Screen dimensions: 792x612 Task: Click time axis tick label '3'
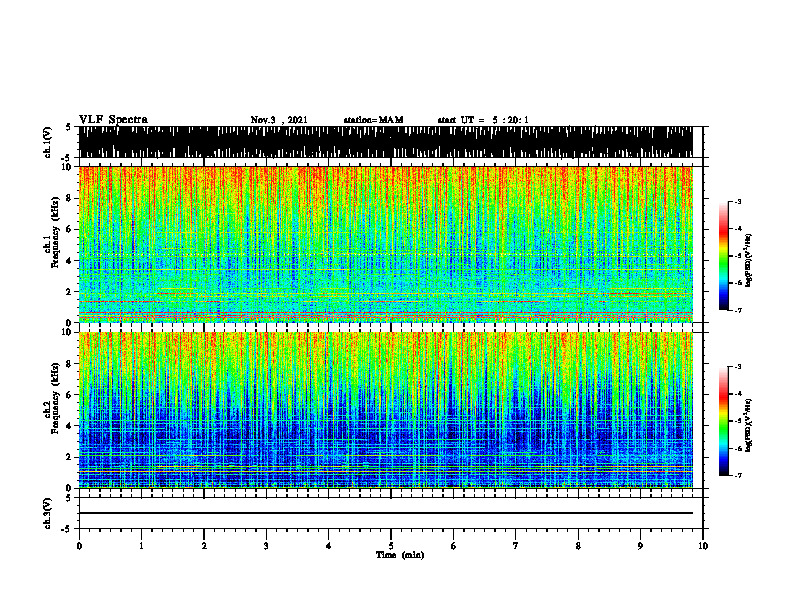[266, 545]
